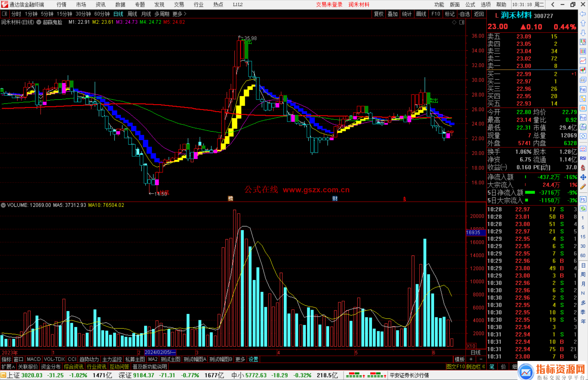Click the 16935 volume axis value marker
The width and height of the screenshot is (588, 380).
point(476,232)
